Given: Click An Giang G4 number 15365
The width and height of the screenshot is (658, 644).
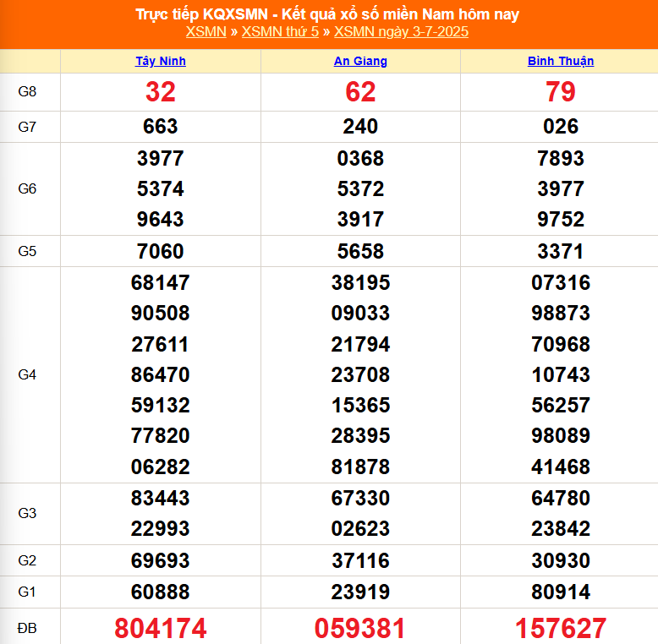Looking at the screenshot, I should (x=360, y=406).
